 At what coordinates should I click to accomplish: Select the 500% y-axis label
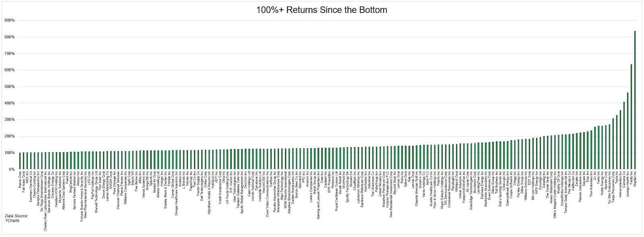click(9, 87)
